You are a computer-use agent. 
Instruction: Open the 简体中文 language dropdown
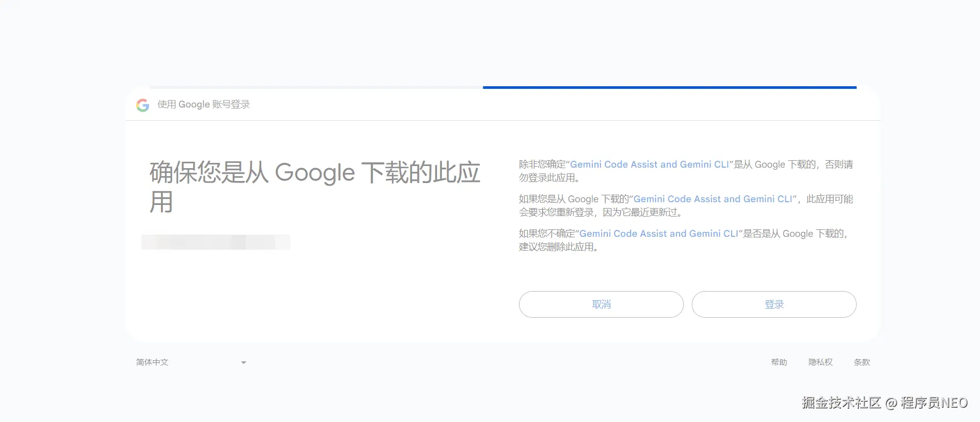coord(191,362)
